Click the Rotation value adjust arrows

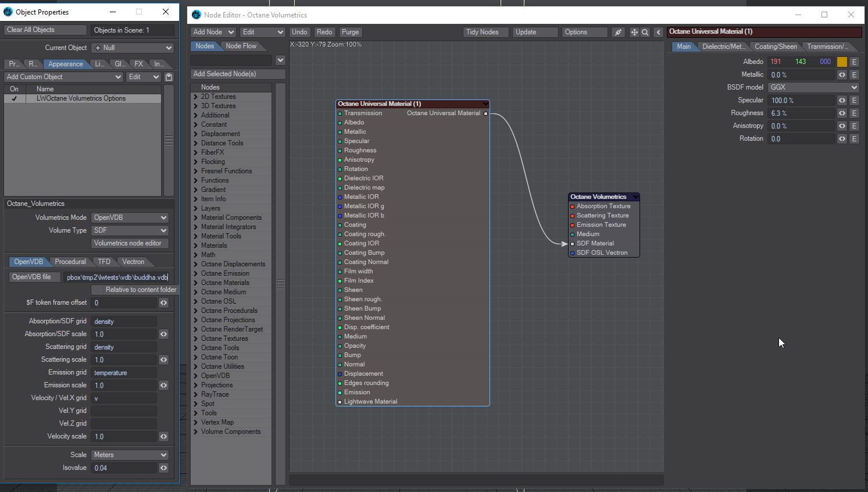coord(842,138)
